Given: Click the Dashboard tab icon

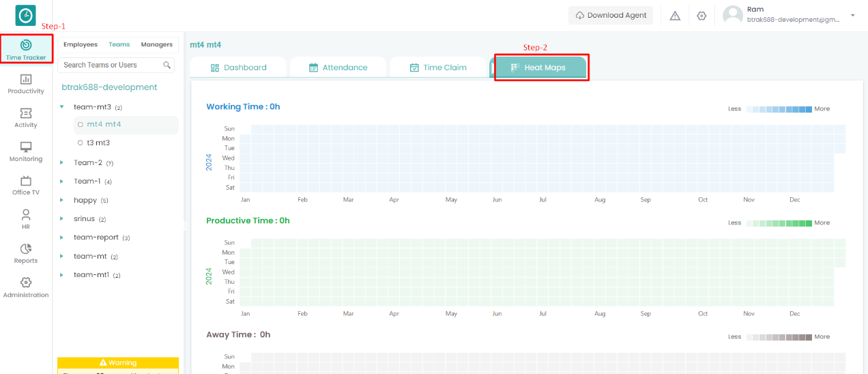Looking at the screenshot, I should [215, 68].
